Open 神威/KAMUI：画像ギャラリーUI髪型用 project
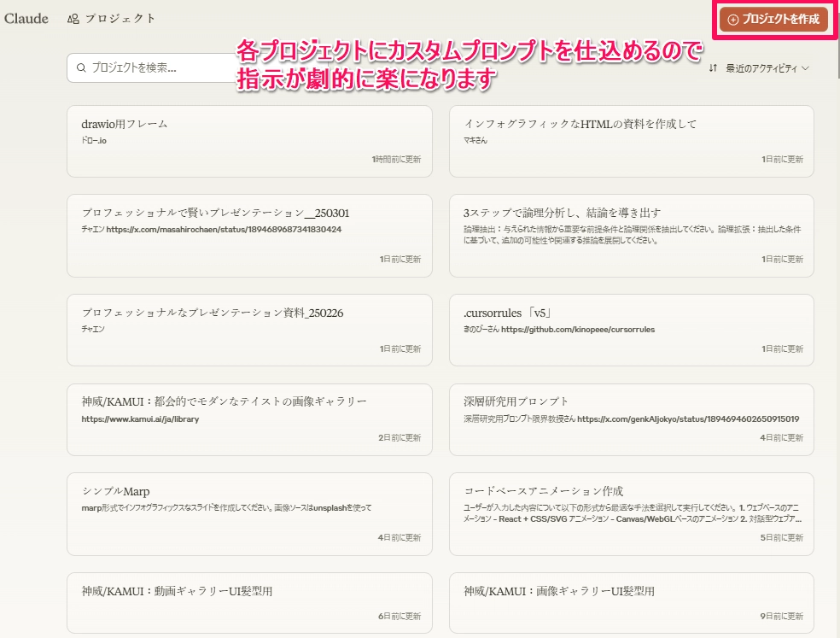Image resolution: width=840 pixels, height=638 pixels. tap(631, 603)
